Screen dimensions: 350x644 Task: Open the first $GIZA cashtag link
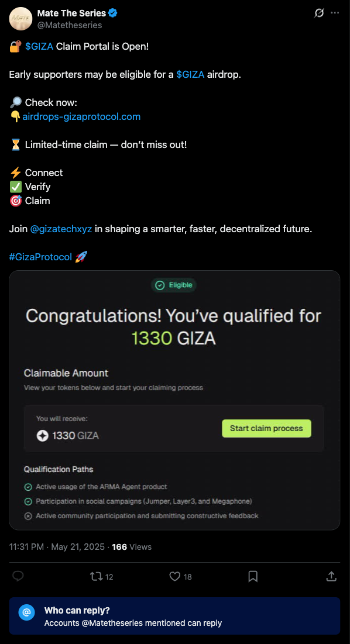pos(39,46)
